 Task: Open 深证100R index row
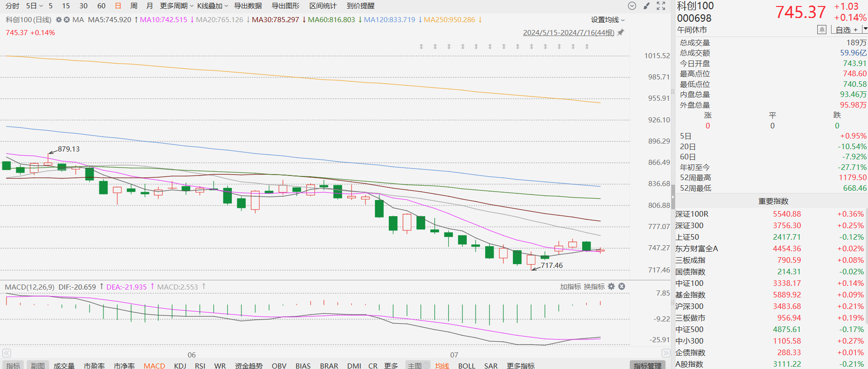coord(770,214)
